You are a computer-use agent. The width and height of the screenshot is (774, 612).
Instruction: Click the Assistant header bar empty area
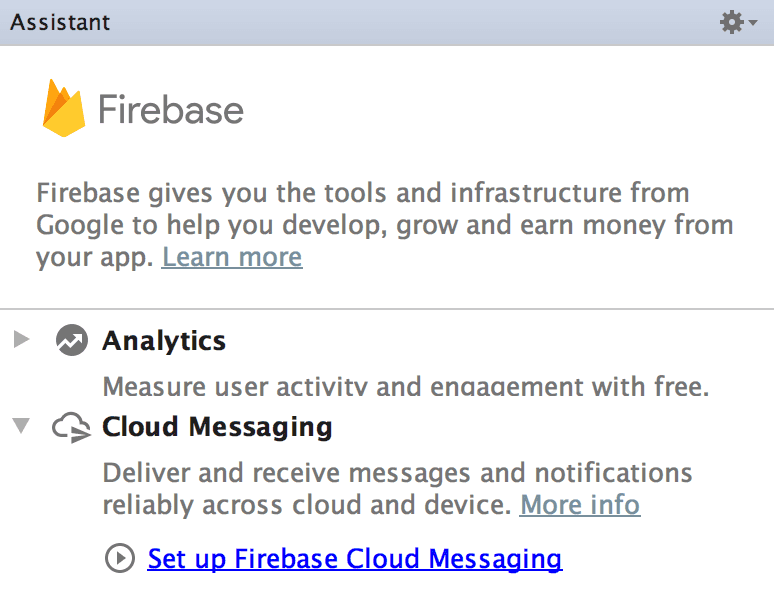[415, 23]
